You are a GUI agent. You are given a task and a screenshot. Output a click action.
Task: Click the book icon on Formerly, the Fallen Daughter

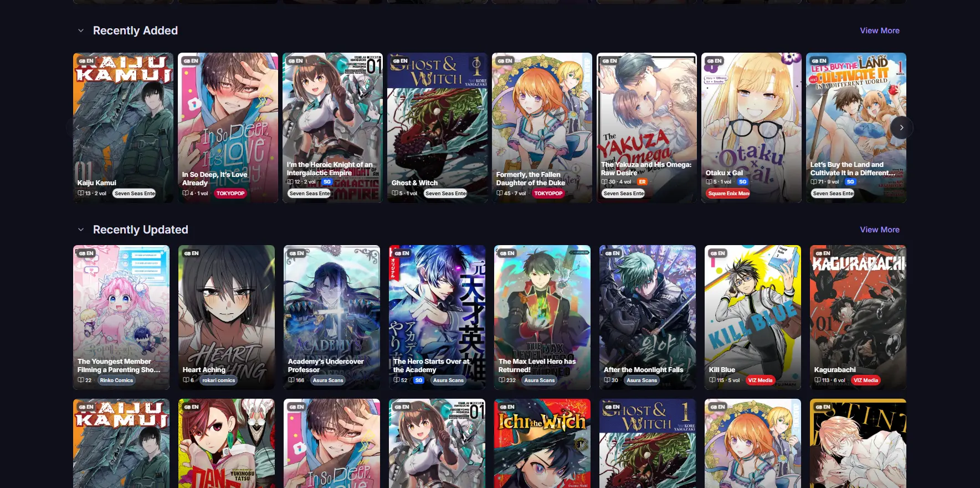tap(500, 194)
